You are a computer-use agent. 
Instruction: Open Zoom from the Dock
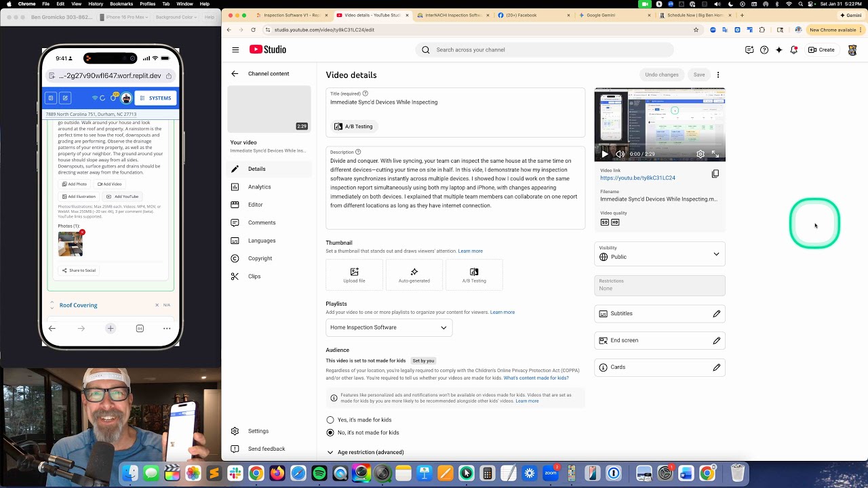point(551,473)
